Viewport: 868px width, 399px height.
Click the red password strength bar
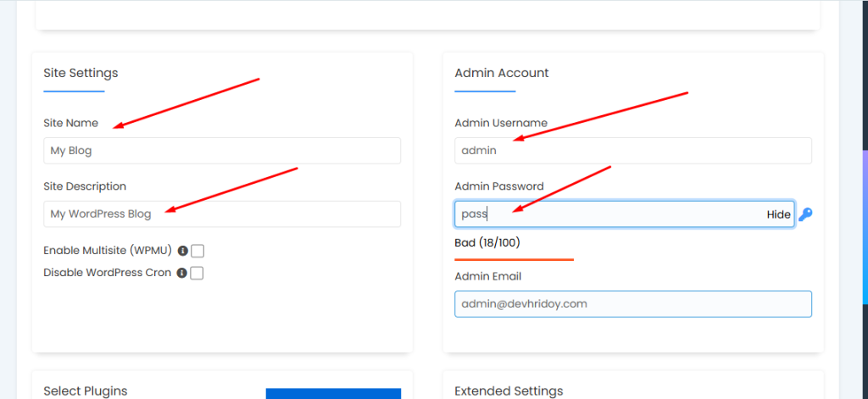(x=514, y=259)
